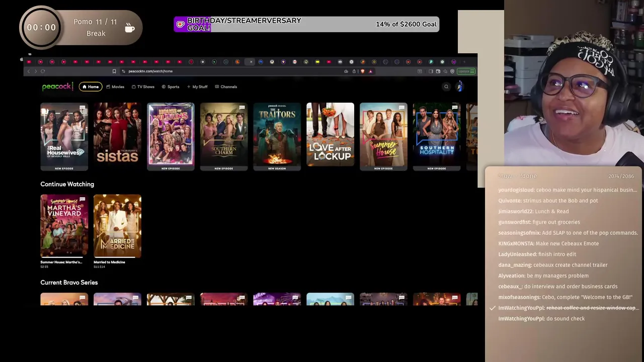
Task: Open the Sports nav tab
Action: click(x=171, y=87)
